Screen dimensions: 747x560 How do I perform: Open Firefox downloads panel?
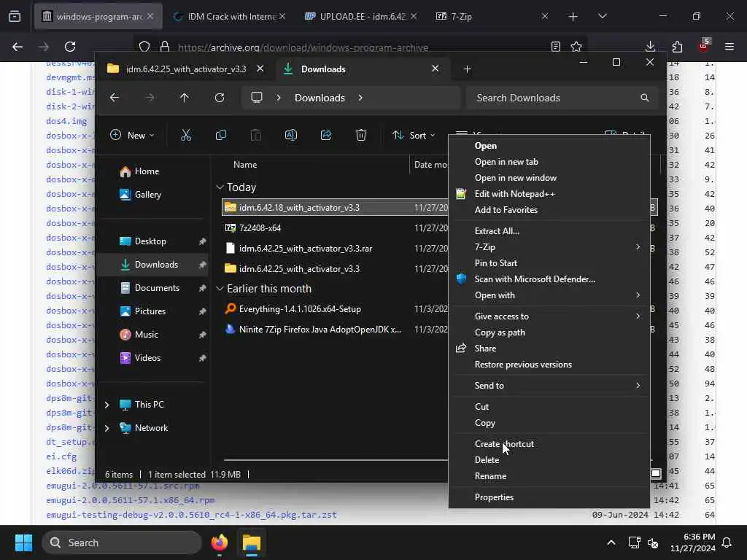pos(650,47)
